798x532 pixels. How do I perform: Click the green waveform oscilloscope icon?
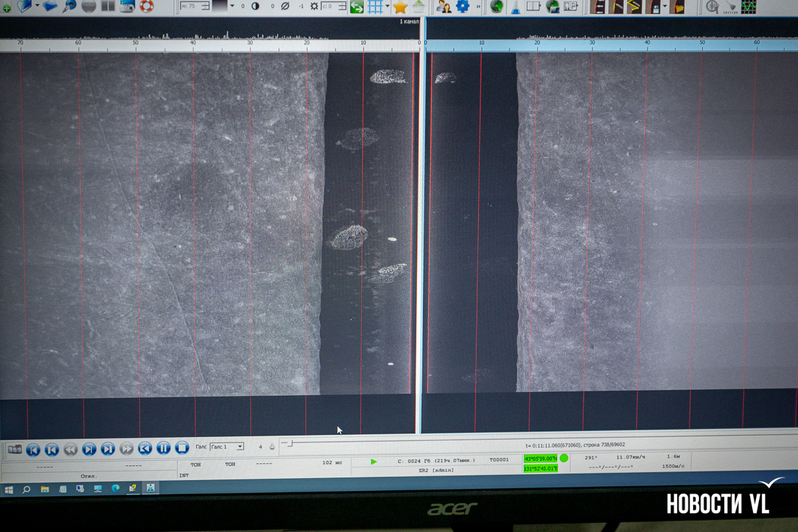tap(749, 7)
